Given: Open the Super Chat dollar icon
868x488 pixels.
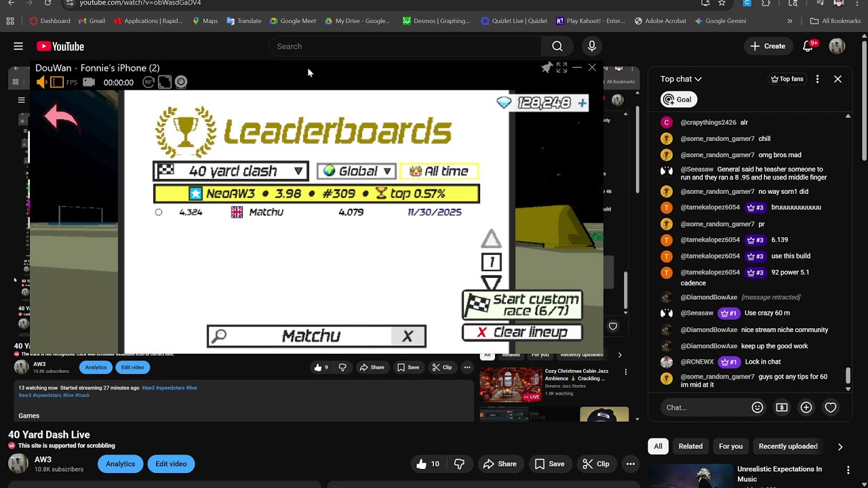Looking at the screenshot, I should tap(782, 407).
